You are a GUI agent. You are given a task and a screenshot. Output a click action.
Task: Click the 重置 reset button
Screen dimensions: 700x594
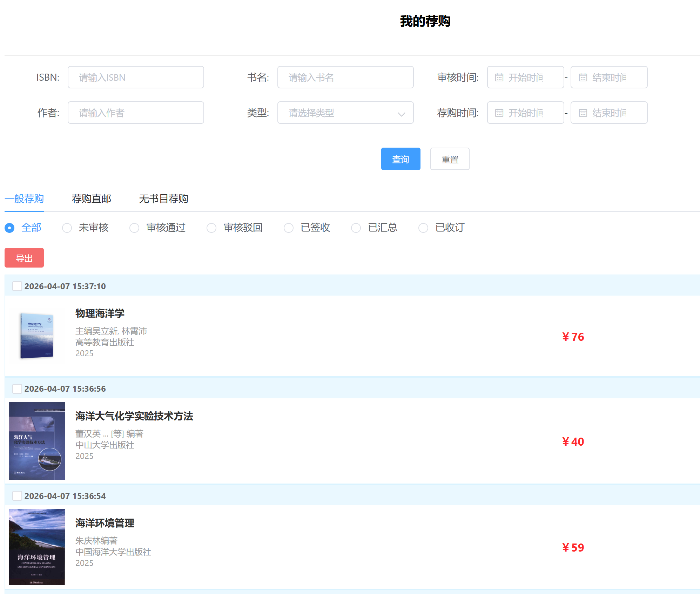point(450,159)
